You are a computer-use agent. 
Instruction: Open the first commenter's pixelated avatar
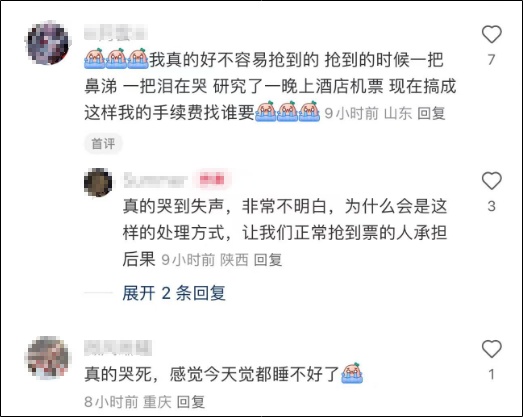(48, 42)
